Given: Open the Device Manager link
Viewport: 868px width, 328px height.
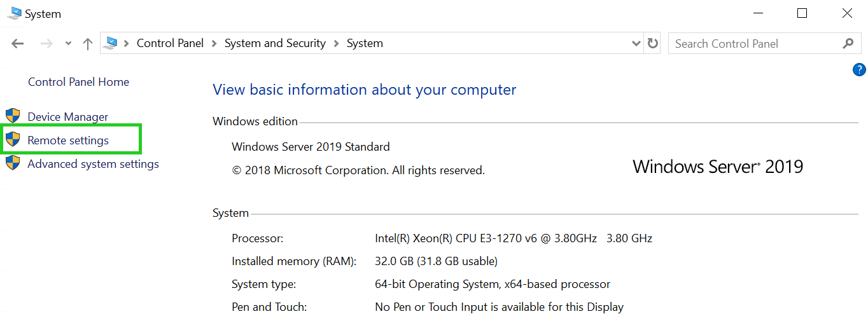Looking at the screenshot, I should click(x=68, y=117).
